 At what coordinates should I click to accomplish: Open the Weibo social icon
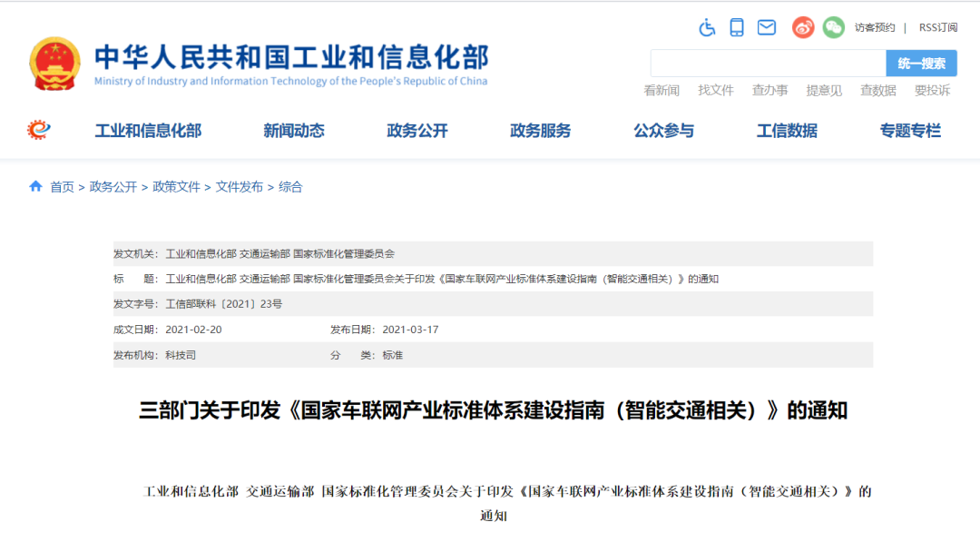coord(803,27)
